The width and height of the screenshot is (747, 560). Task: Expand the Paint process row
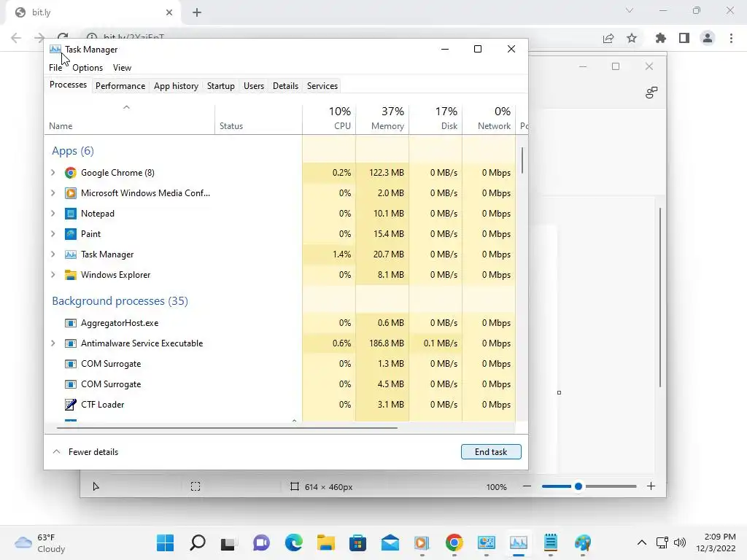click(x=53, y=234)
